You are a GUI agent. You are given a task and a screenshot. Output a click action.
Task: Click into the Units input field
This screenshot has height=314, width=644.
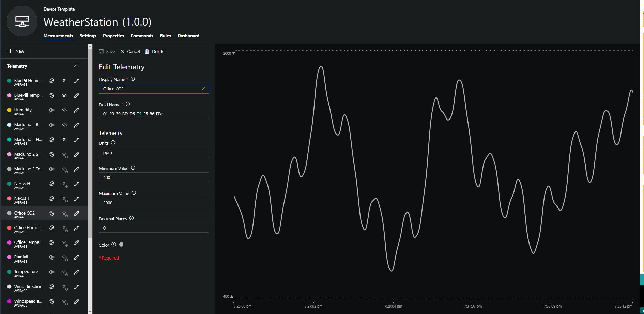point(154,152)
